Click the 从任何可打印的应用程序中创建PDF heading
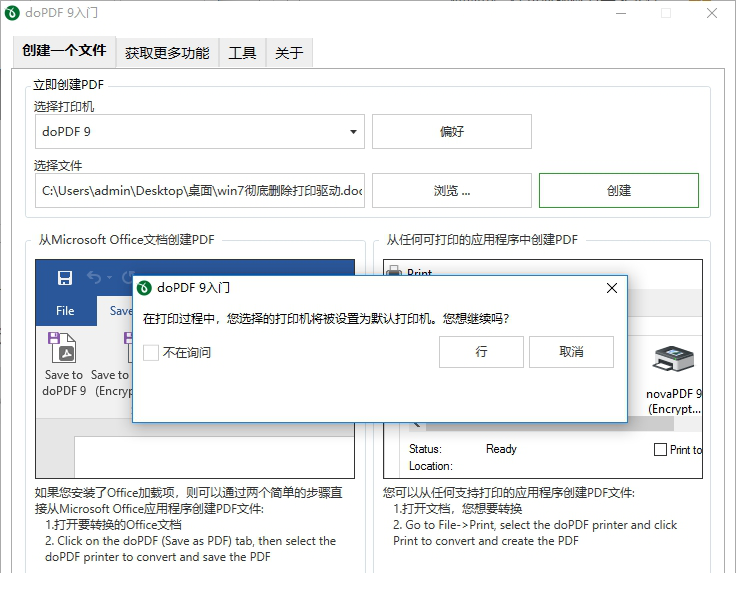Screen dimensions: 736x595 482,240
